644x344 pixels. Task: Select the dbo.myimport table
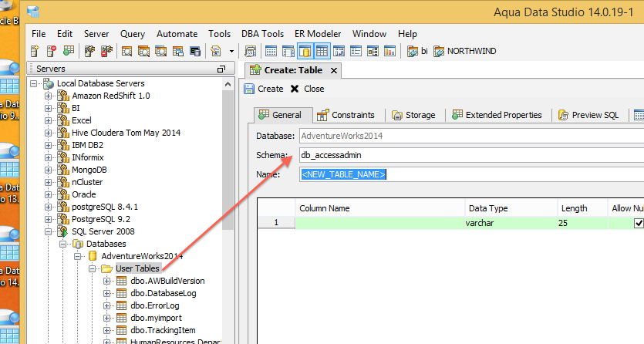pos(156,318)
